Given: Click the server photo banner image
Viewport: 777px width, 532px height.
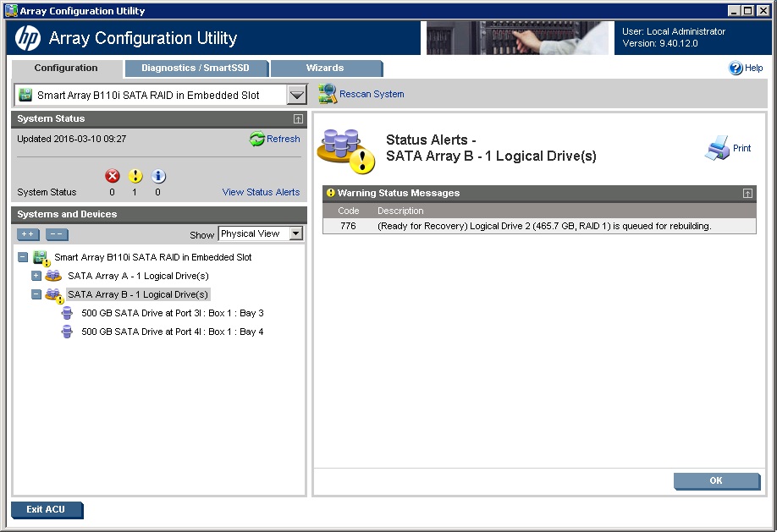Looking at the screenshot, I should 517,38.
